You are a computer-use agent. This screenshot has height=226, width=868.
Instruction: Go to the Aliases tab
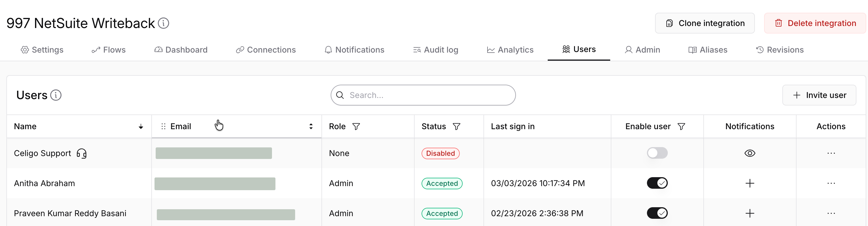click(x=708, y=50)
